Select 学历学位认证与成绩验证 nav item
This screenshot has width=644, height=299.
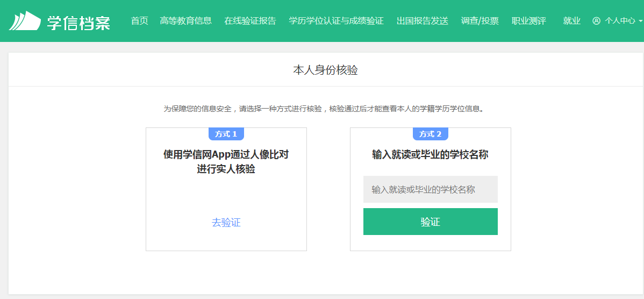[x=336, y=21]
